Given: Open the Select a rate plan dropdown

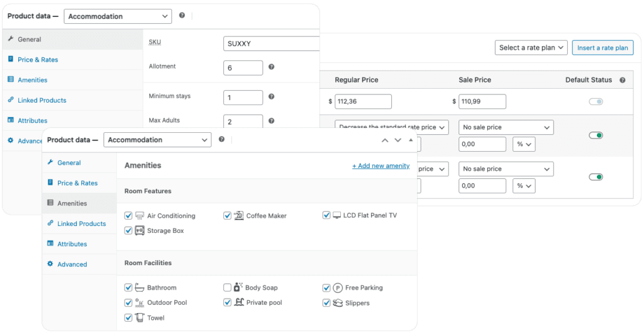Looking at the screenshot, I should pos(531,48).
